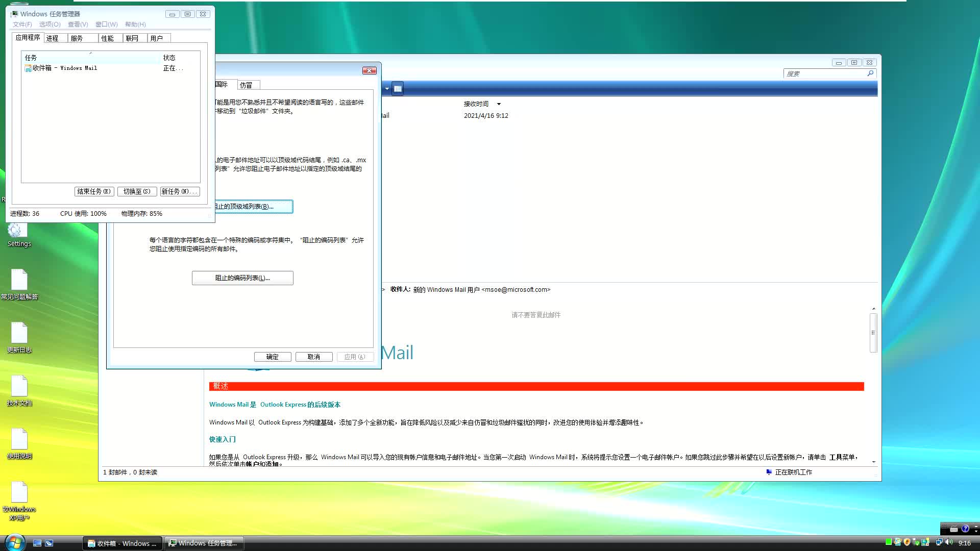Screen dimensions: 980x551
Task: Click preview pane vertical scrollbar thumb
Action: (873, 333)
